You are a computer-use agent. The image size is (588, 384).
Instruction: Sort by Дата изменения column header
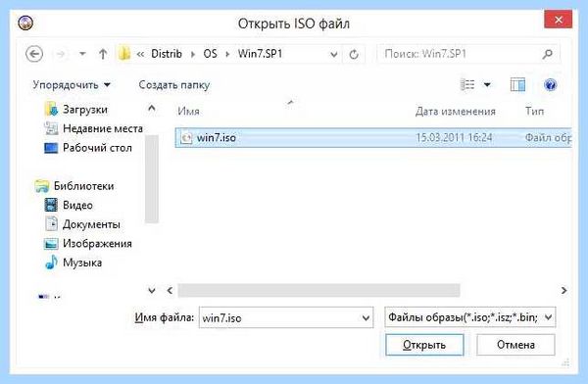456,112
